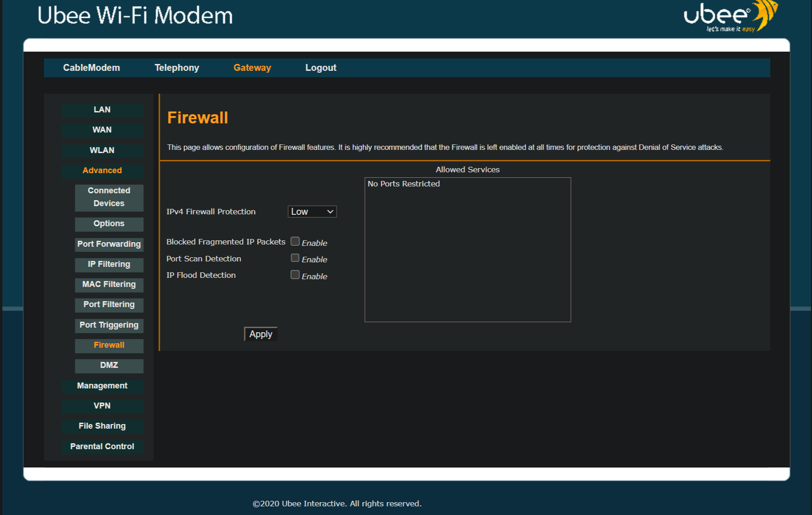Enable Blocked Fragmented IP Packets checkbox
The height and width of the screenshot is (515, 812).
point(295,241)
